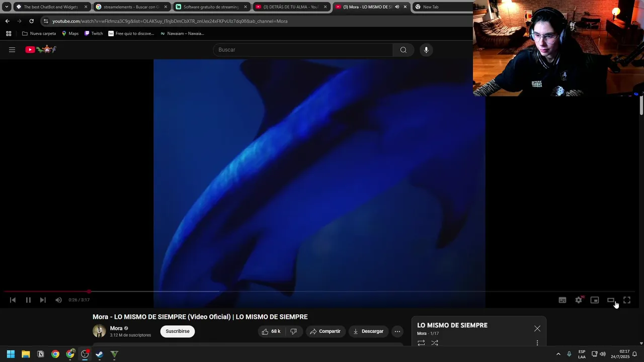This screenshot has height=362, width=644.
Task: Open ESP LAA language switcher
Action: [x=582, y=354]
